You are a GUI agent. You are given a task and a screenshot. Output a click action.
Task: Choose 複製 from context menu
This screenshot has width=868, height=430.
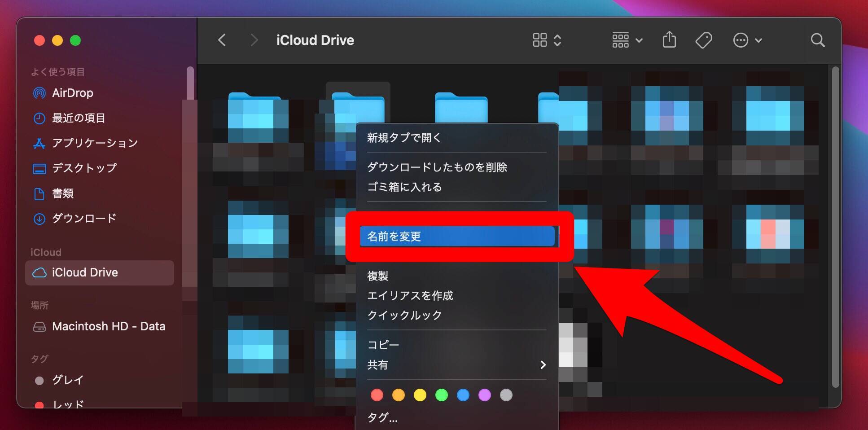coord(457,276)
